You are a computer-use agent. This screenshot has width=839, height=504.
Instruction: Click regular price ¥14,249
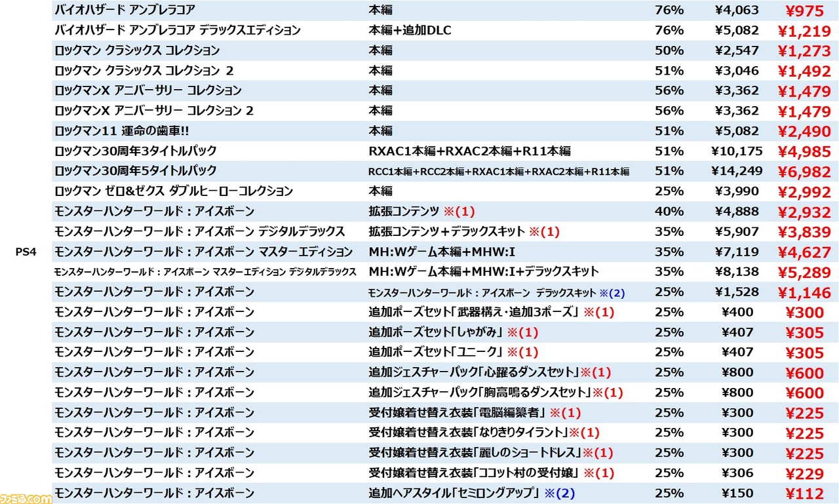click(736, 171)
